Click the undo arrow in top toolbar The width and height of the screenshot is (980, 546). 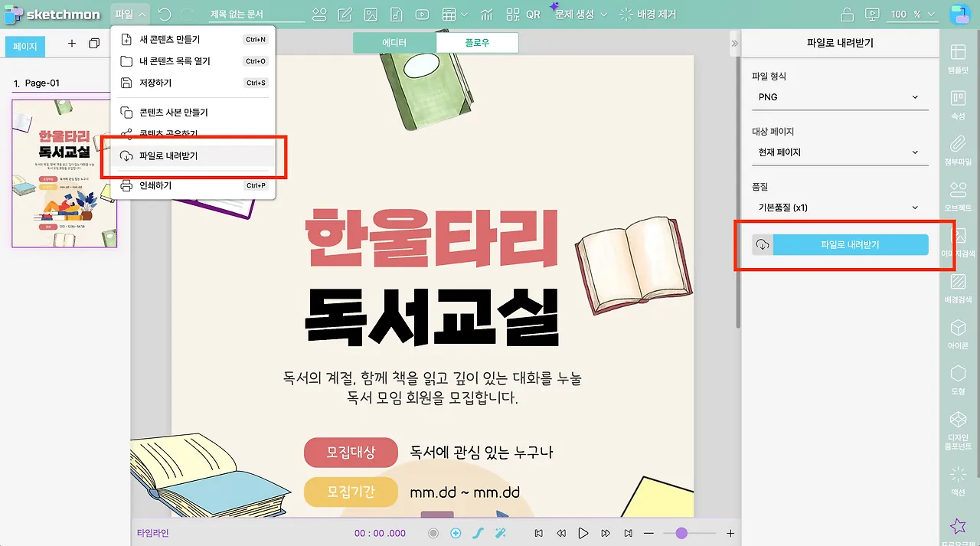165,14
